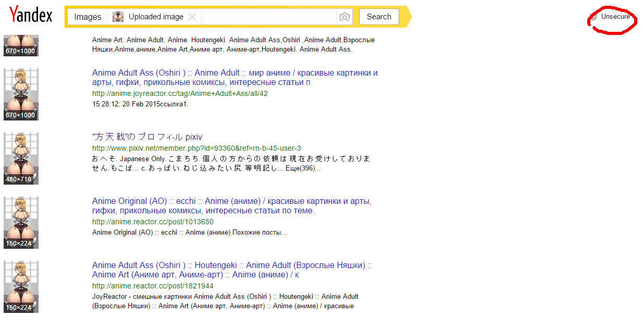This screenshot has width=644, height=327.
Task: Click 'Anime Original (AO) :: ecchi :: Anime (аниме) Похожие посты' snippet
Action: click(190, 233)
